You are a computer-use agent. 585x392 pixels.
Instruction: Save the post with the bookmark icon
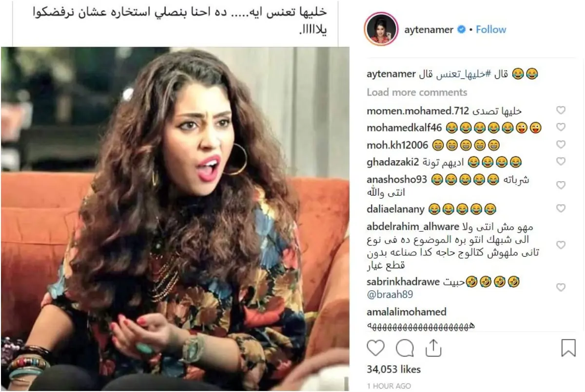coord(568,348)
